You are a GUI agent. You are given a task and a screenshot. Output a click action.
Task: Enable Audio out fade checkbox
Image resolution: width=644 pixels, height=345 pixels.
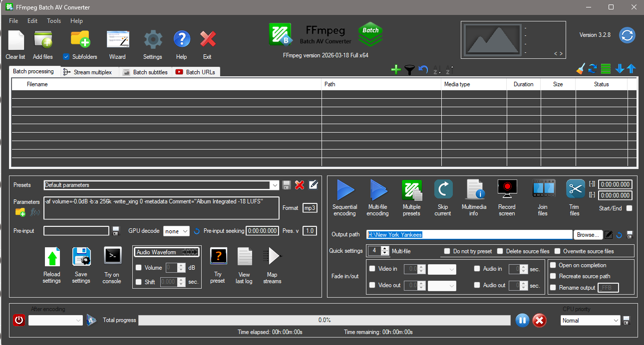tap(477, 285)
